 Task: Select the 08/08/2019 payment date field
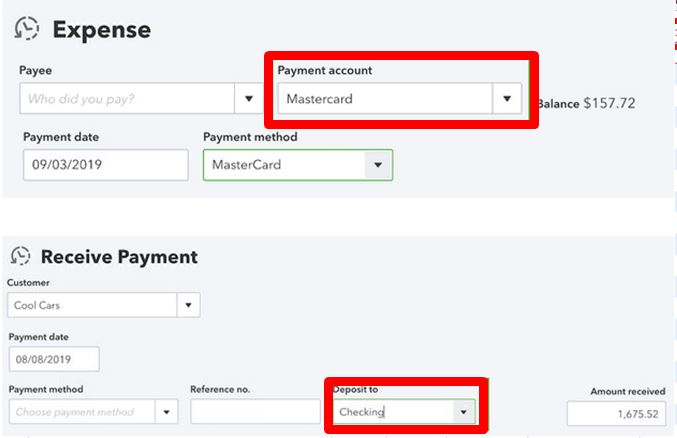click(x=54, y=359)
